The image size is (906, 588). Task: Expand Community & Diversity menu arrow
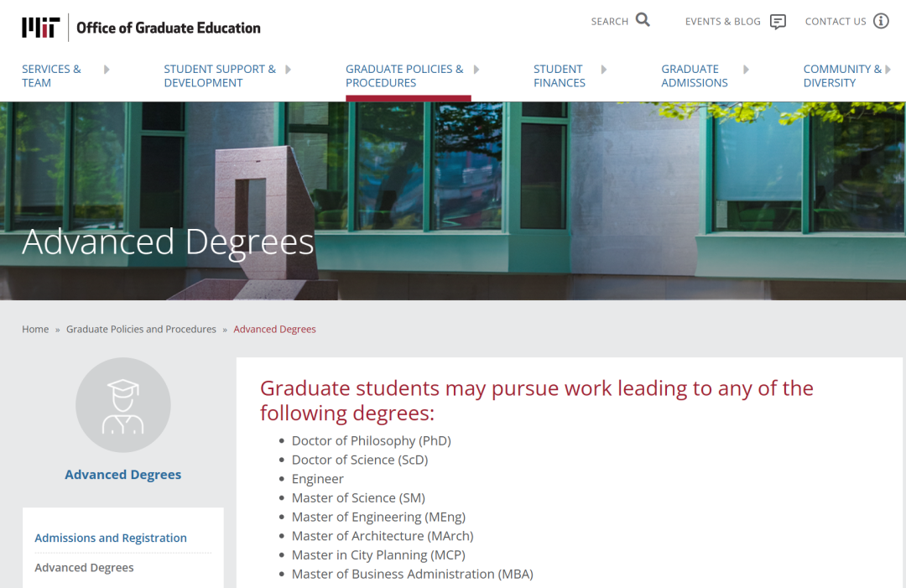coord(888,70)
